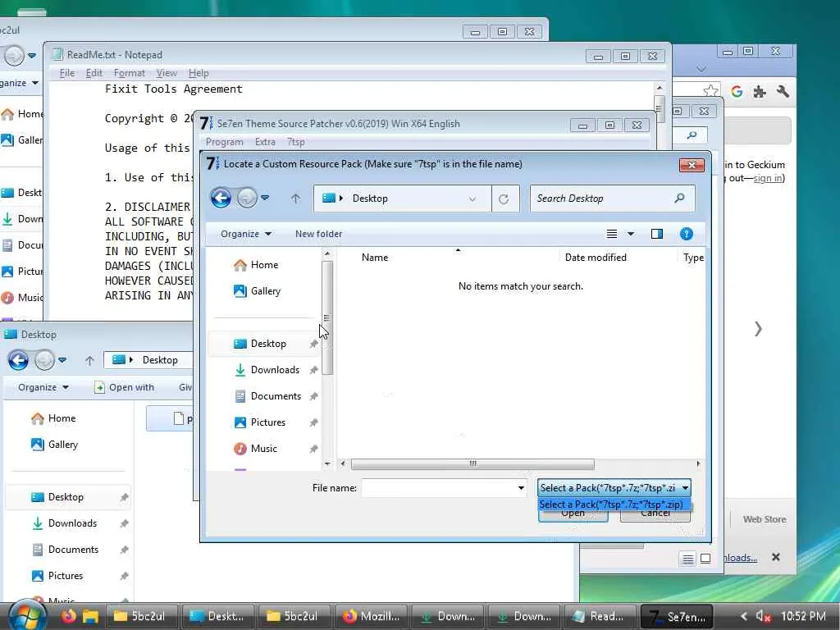This screenshot has height=630, width=840.
Task: Go back in the Locate Pack dialog
Action: [221, 199]
